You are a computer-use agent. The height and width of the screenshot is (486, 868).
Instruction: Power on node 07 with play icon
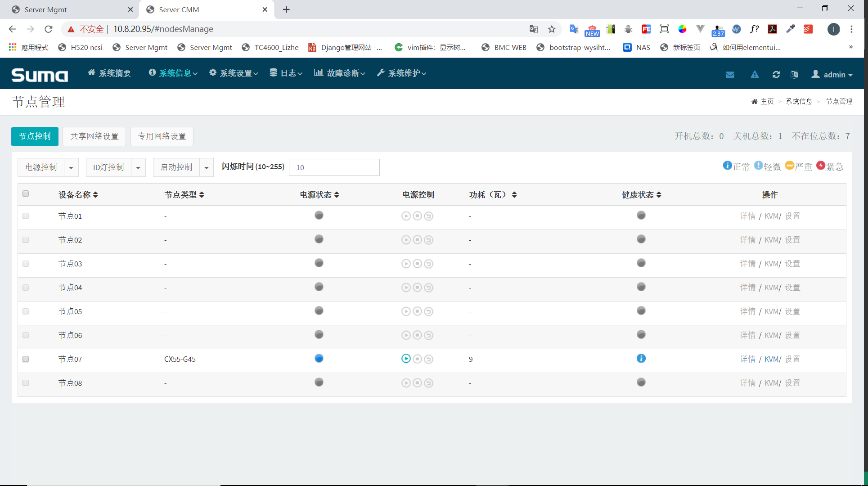coord(406,359)
